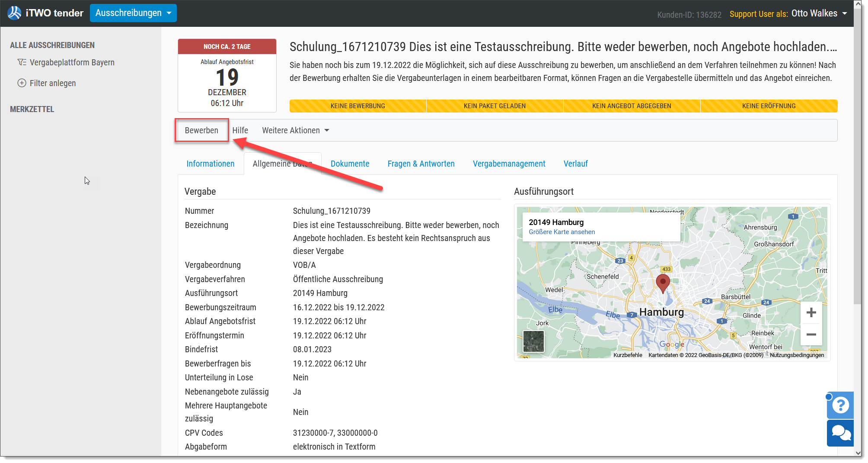868x463 pixels.
Task: Open ALLE AUSSCHREIBUNGEN section
Action: (x=52, y=45)
